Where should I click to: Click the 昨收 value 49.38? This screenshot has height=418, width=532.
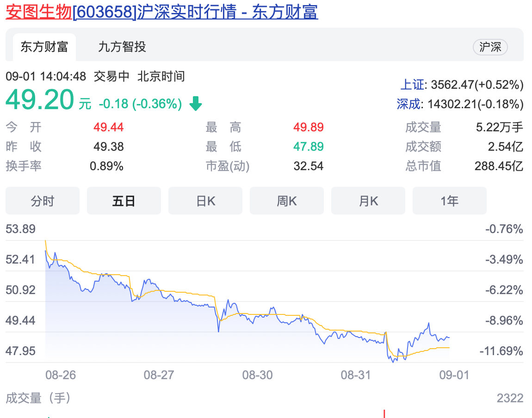pos(109,147)
